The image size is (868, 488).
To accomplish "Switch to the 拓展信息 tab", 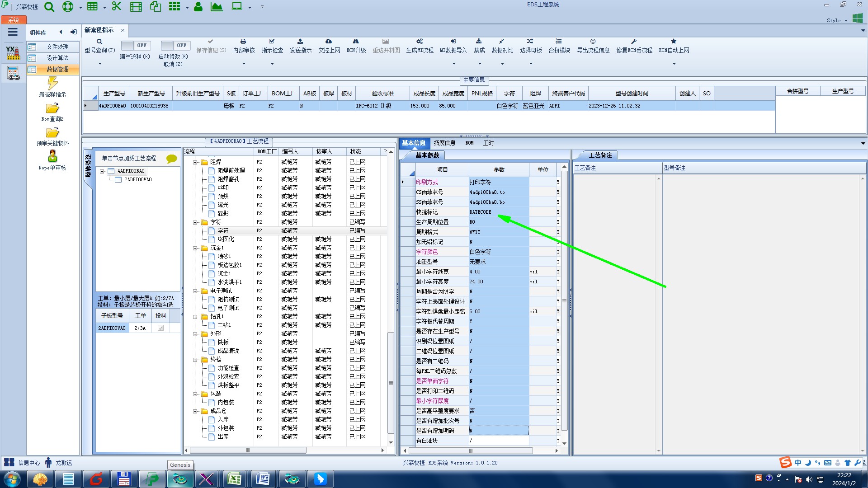I will point(444,143).
